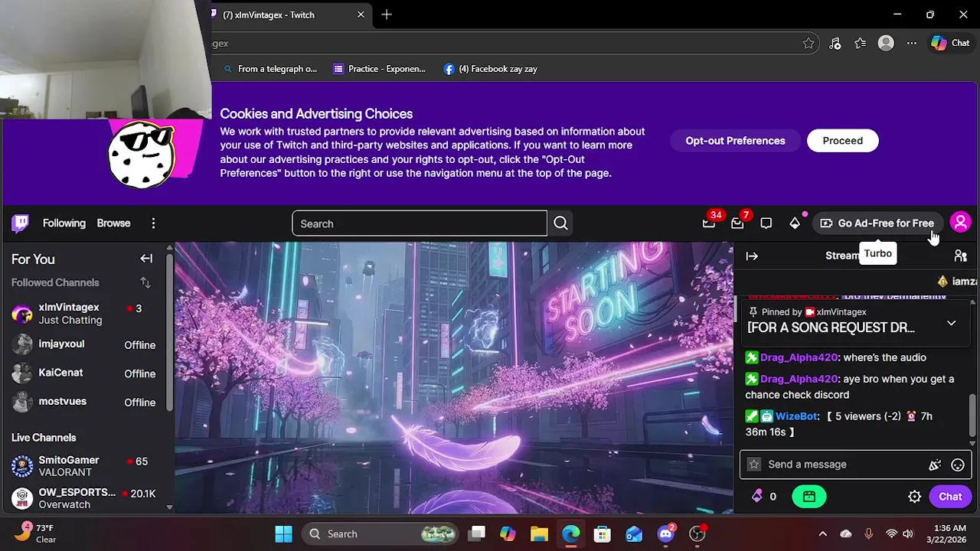
Task: Open the Favorites star list icon
Action: click(861, 44)
